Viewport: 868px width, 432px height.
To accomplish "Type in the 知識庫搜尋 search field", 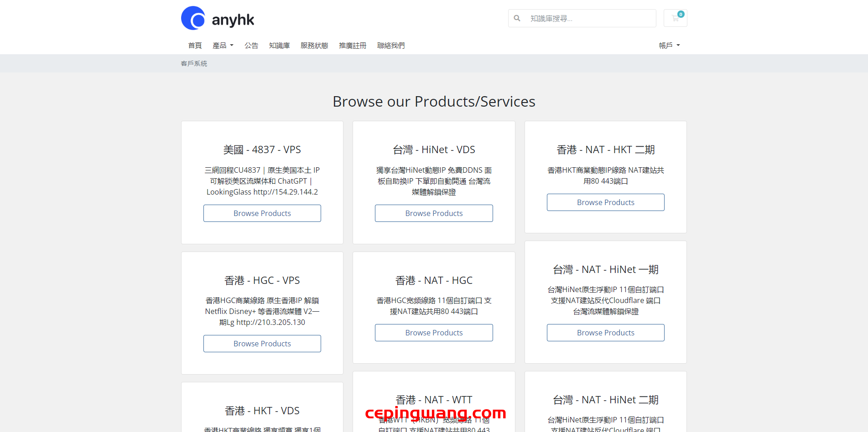I will tap(588, 18).
